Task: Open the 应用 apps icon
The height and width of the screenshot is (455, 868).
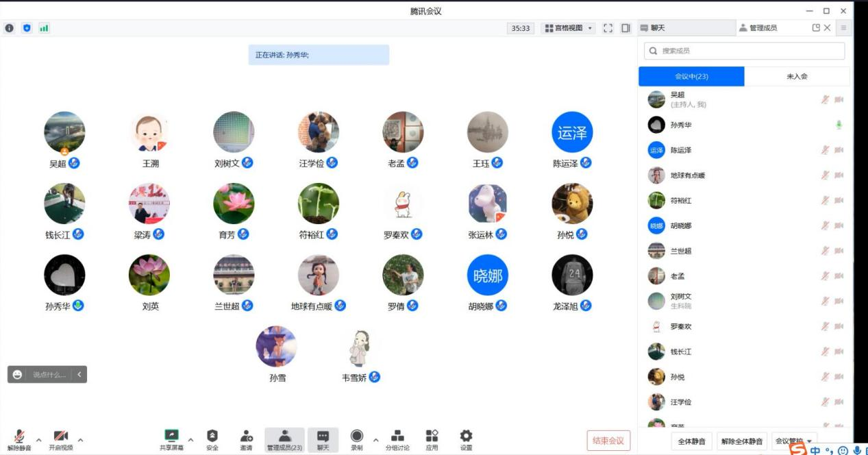Action: [x=432, y=436]
